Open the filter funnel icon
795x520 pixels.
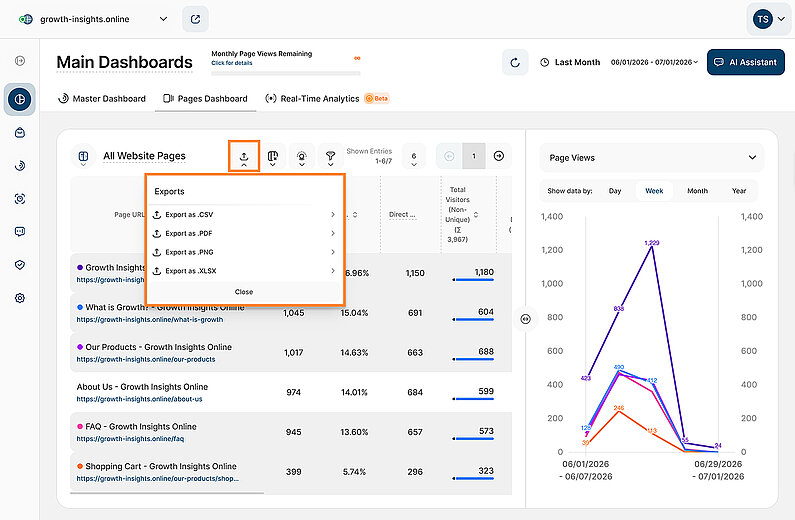331,156
